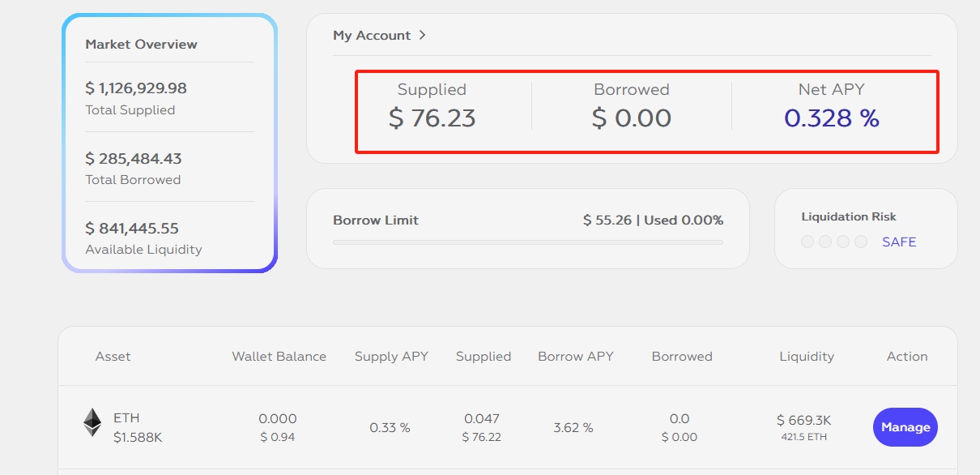Sort by Supplied column header
Image resolution: width=980 pixels, height=475 pixels.
click(x=484, y=357)
